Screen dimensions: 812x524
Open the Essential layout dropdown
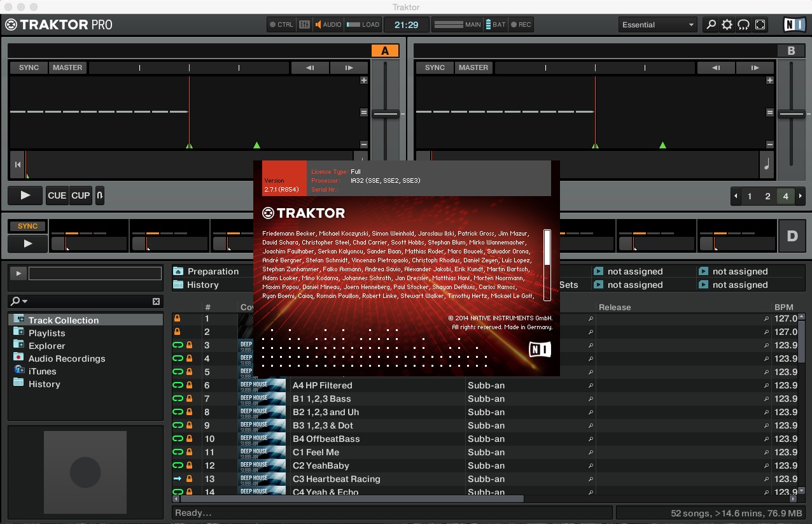pyautogui.click(x=658, y=25)
